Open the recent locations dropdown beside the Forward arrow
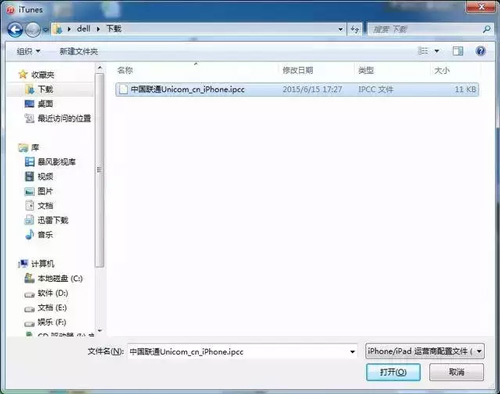This screenshot has height=394, width=500. point(45,30)
